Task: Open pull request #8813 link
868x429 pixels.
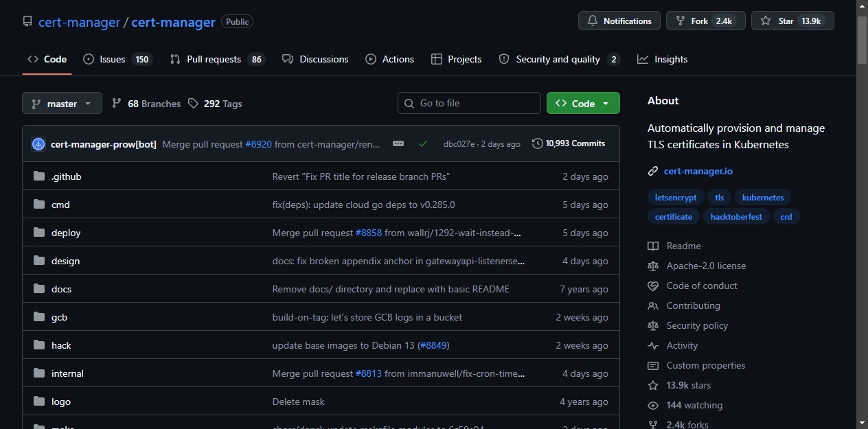Action: pos(369,373)
